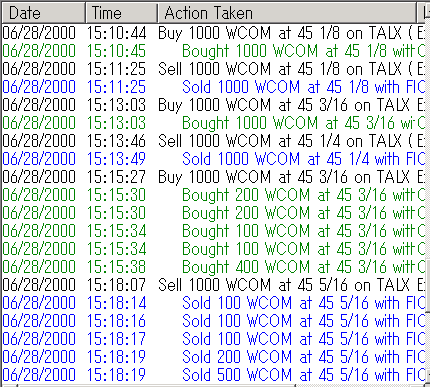430x387 pixels.
Task: Click the Action Taken column header
Action: point(287,13)
